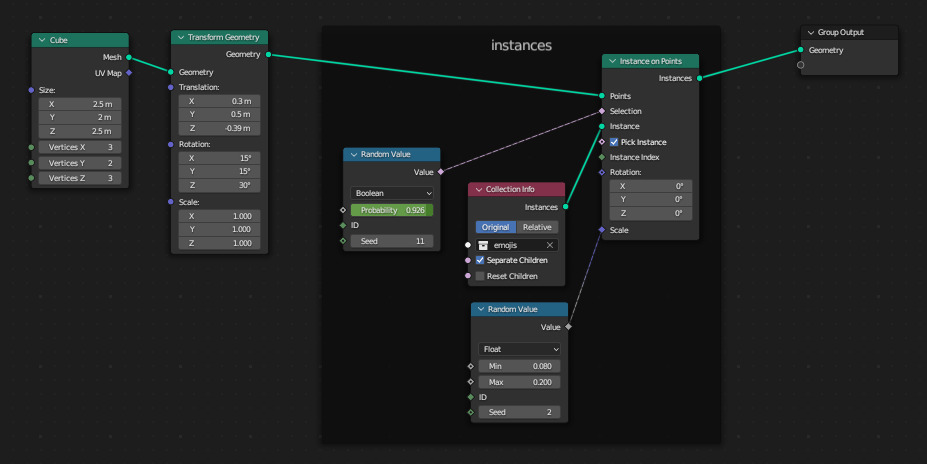Collapse the Cube node

pyautogui.click(x=42, y=40)
